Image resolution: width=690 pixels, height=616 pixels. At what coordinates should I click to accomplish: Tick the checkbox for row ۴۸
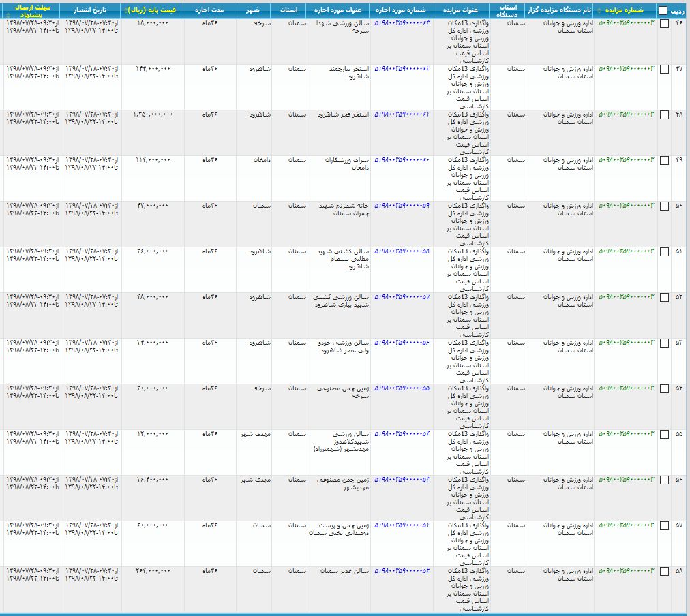[664, 115]
